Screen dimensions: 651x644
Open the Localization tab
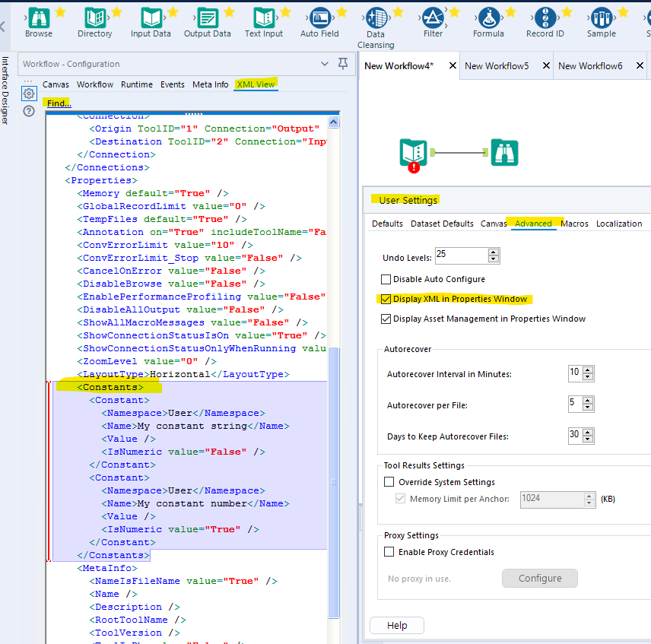[x=619, y=224]
